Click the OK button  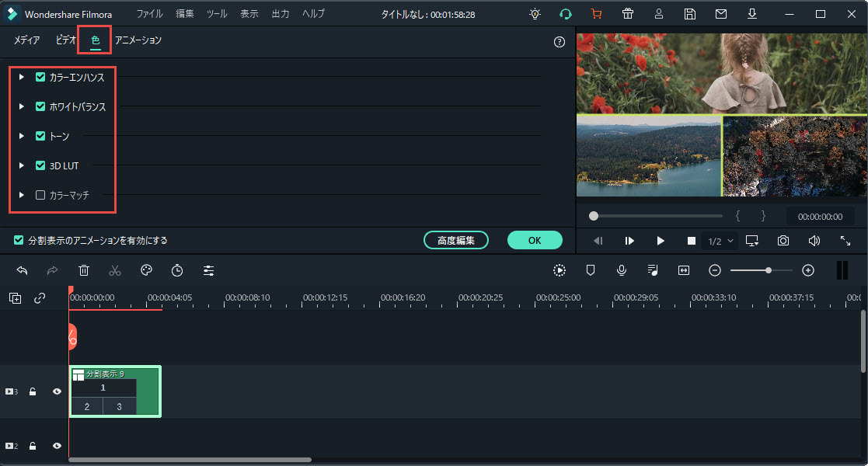pyautogui.click(x=535, y=240)
